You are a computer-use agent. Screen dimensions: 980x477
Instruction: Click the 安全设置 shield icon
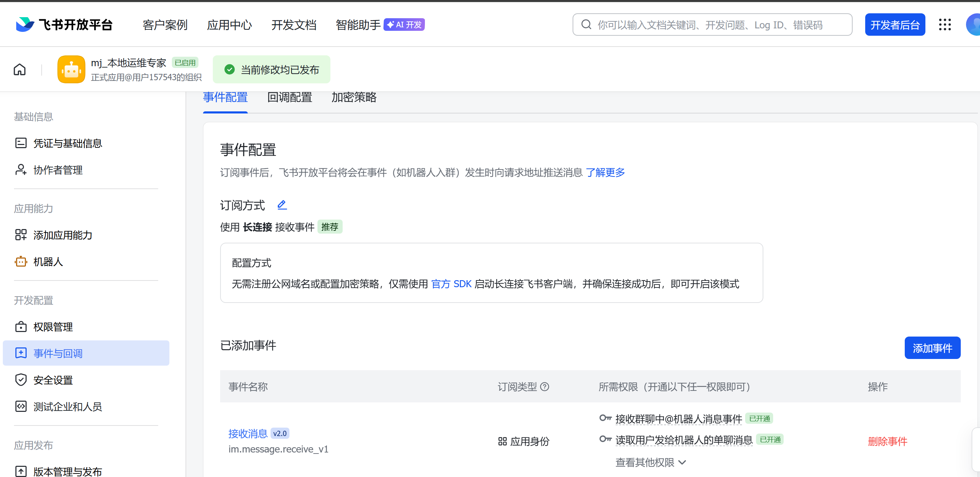pyautogui.click(x=21, y=380)
